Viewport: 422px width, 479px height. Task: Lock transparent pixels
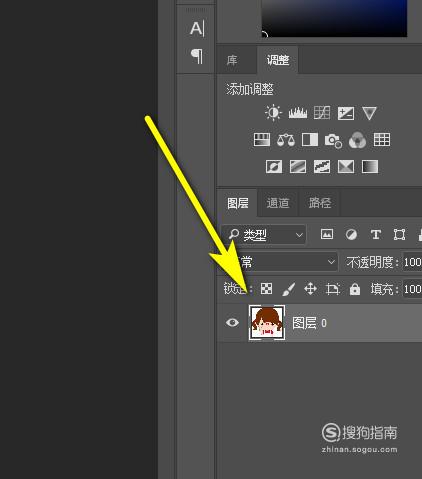[266, 289]
